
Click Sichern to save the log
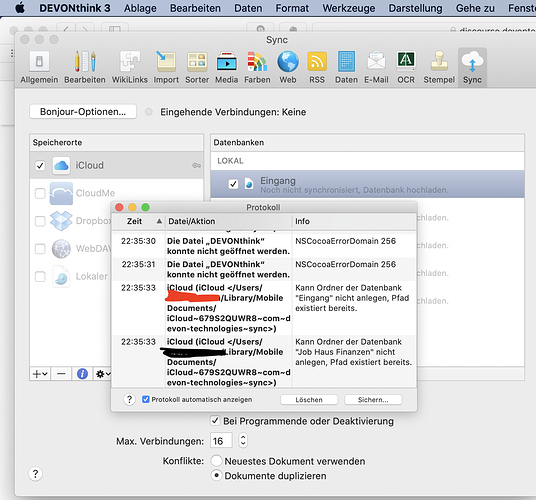tap(373, 400)
